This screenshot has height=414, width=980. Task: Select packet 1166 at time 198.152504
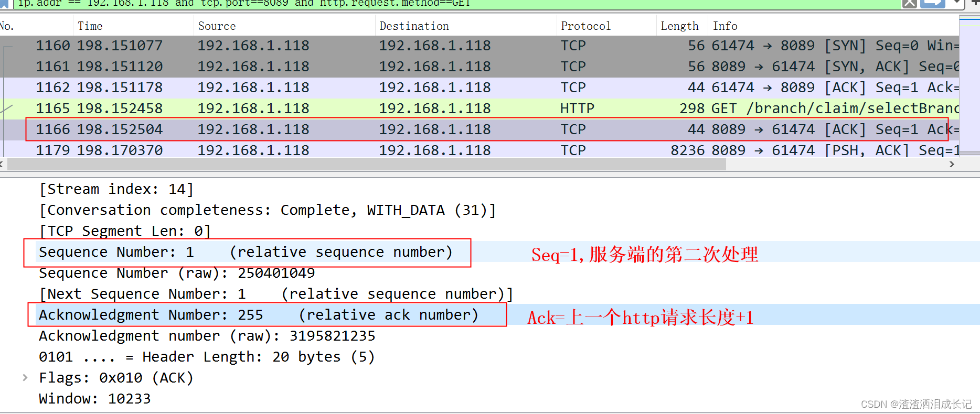[480, 130]
